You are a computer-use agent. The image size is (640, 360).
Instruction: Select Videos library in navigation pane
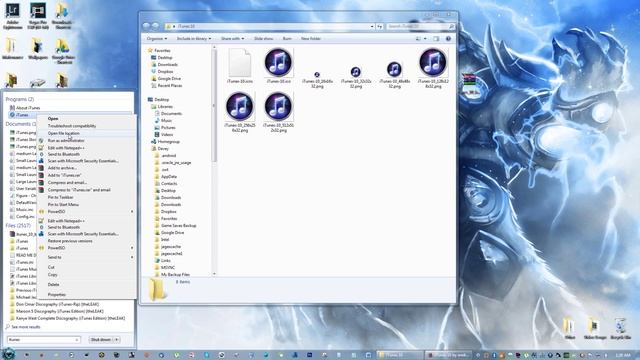(x=167, y=134)
